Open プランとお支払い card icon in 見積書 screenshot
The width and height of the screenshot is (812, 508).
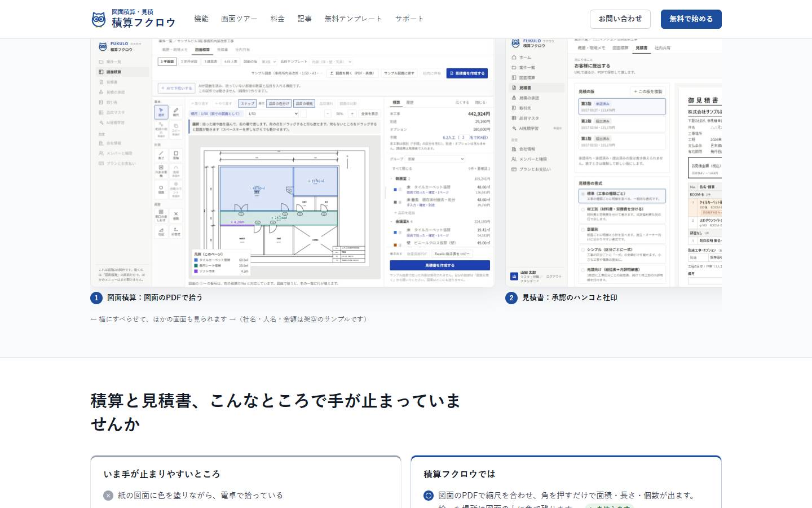pos(514,169)
